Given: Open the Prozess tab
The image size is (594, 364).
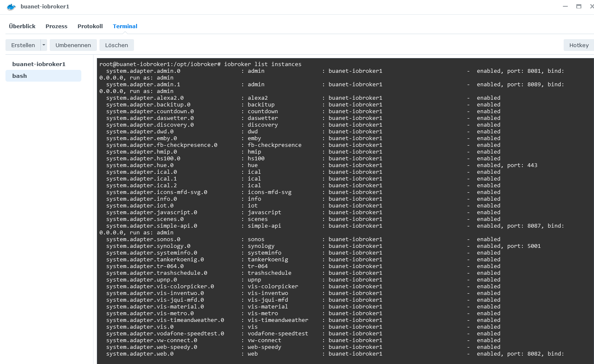Looking at the screenshot, I should pos(56,26).
